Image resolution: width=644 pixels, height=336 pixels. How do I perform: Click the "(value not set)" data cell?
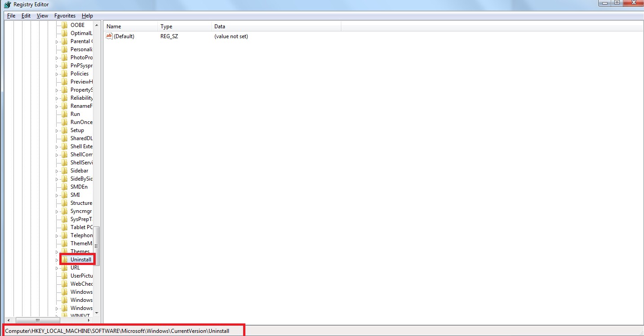click(231, 36)
